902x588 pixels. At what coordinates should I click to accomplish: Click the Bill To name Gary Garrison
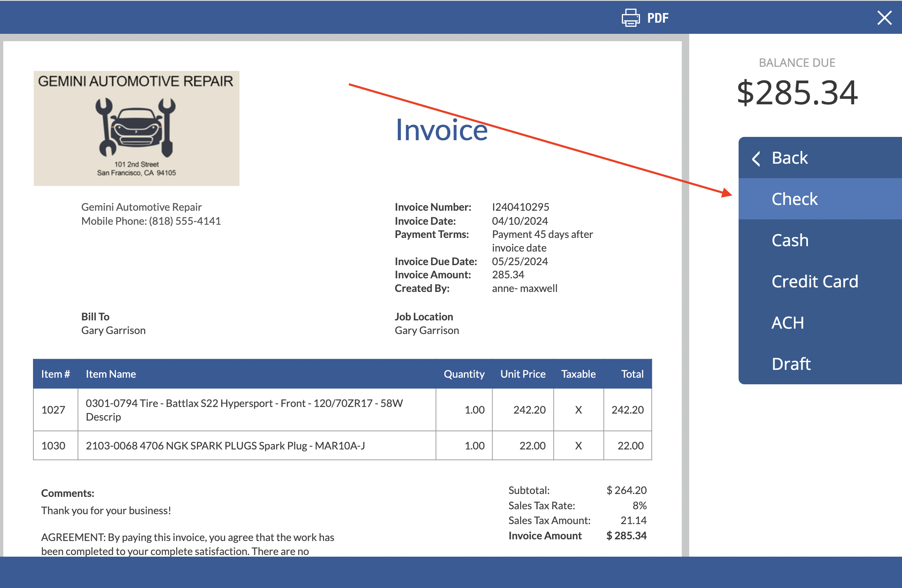114,330
